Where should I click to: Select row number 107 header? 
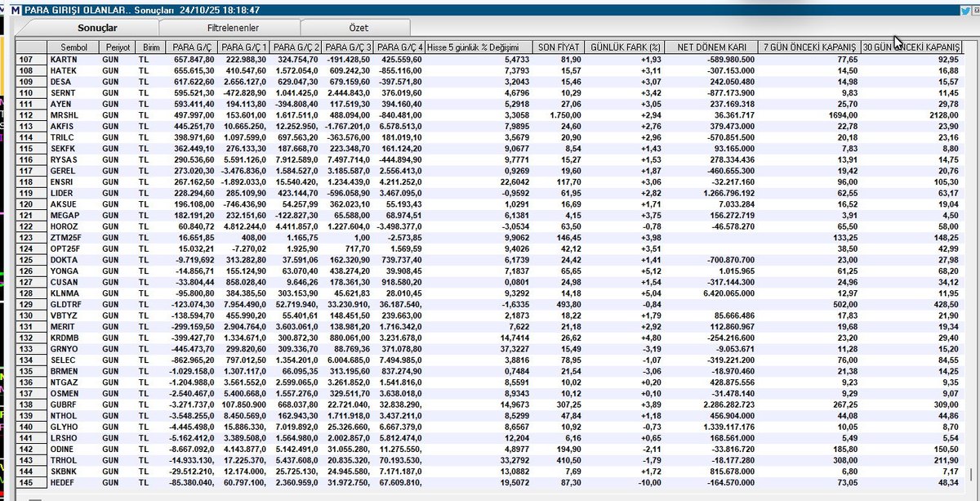pos(31,60)
